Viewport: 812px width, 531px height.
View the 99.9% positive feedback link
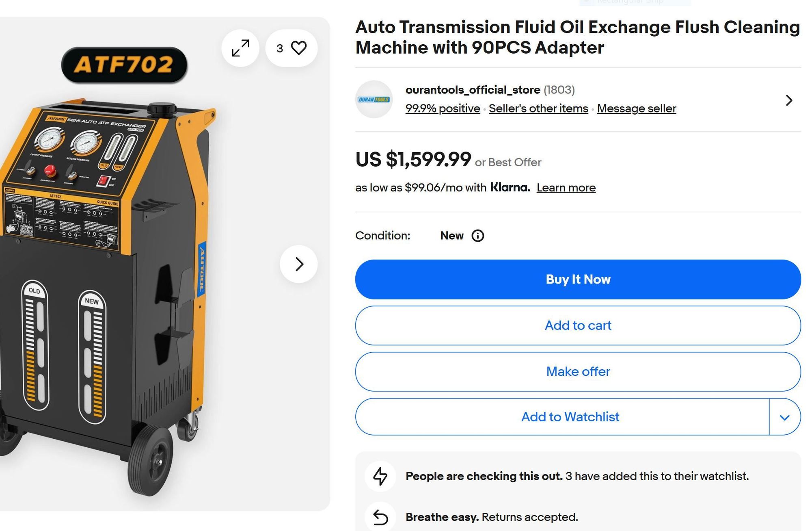(x=443, y=108)
